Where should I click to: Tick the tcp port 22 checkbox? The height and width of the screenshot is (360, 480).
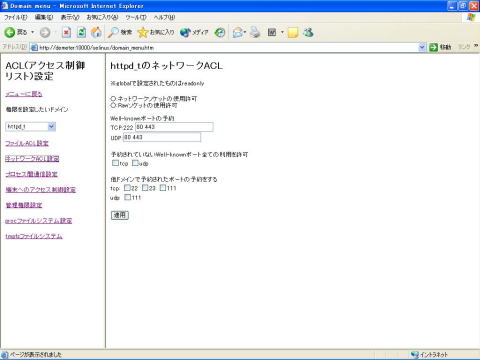pos(127,188)
